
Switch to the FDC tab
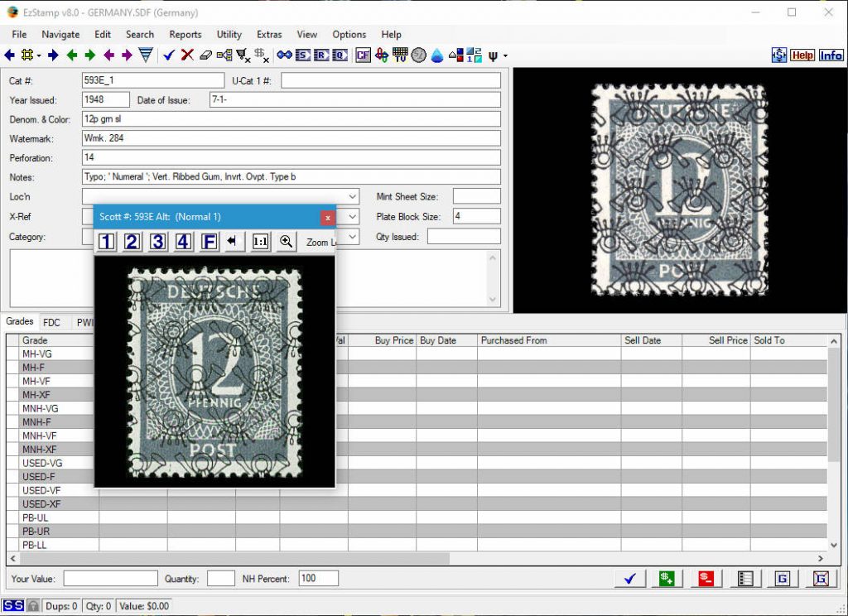point(52,322)
